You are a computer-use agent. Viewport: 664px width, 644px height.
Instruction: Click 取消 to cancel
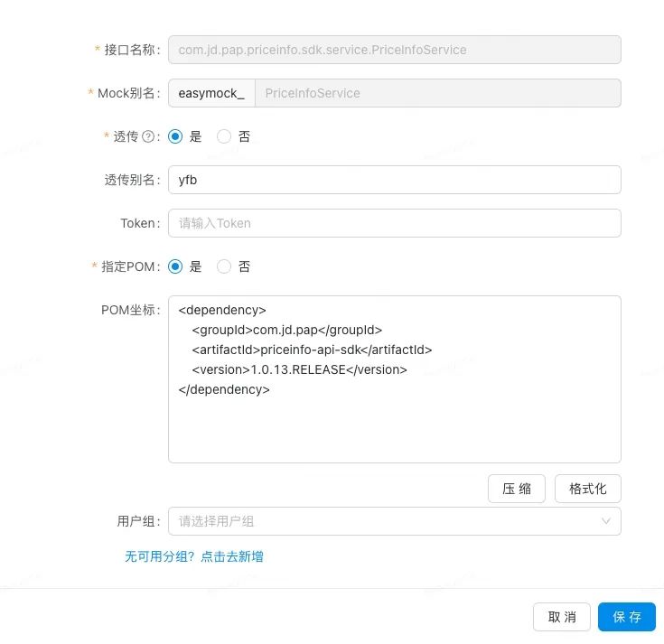[x=562, y=617]
